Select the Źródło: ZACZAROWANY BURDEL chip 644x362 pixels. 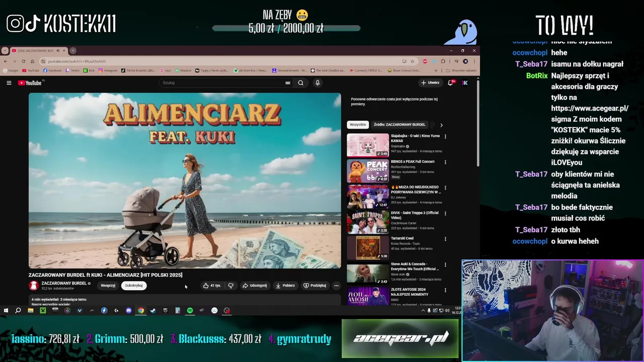tap(399, 125)
